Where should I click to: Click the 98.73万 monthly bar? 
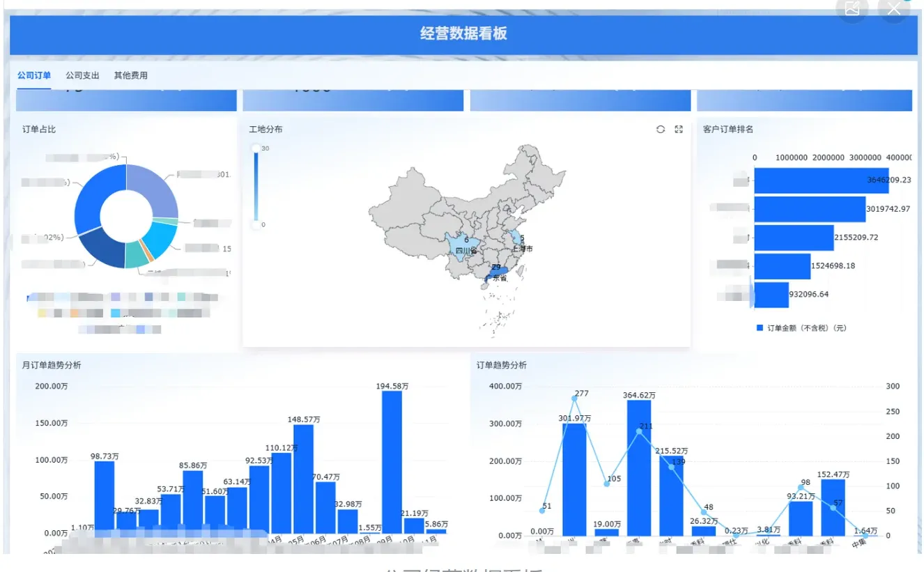tap(105, 497)
